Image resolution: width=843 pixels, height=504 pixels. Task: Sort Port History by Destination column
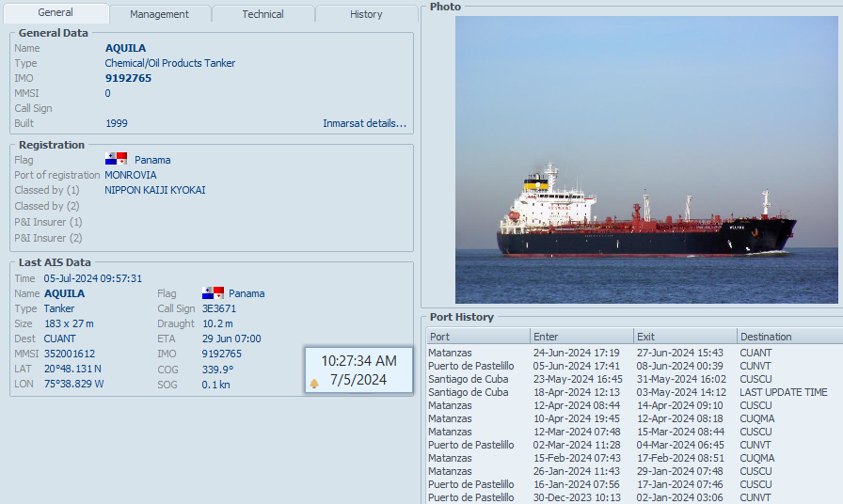pos(789,337)
